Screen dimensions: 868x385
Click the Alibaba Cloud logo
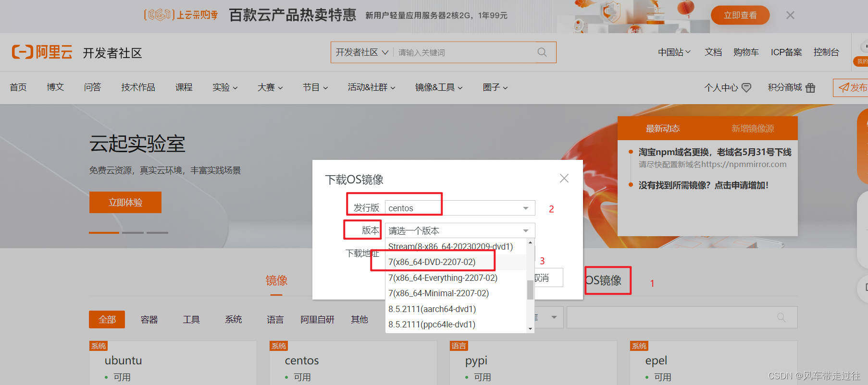pyautogui.click(x=42, y=52)
